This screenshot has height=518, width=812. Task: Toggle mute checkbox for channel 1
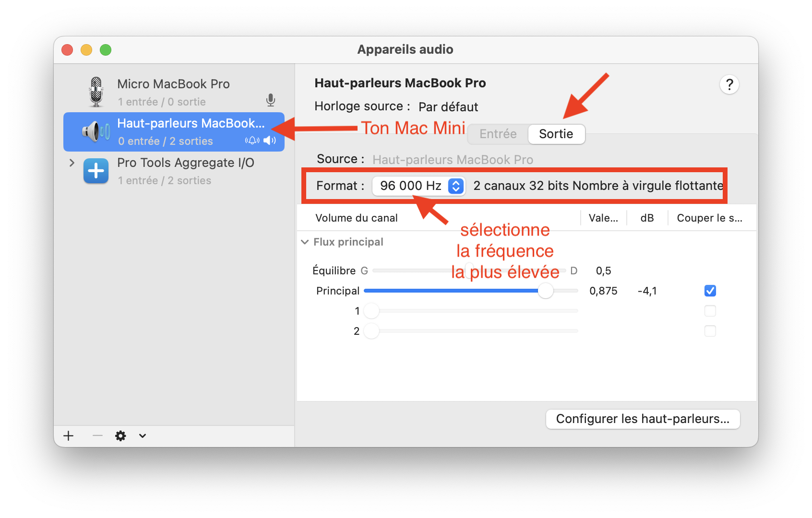(x=710, y=311)
